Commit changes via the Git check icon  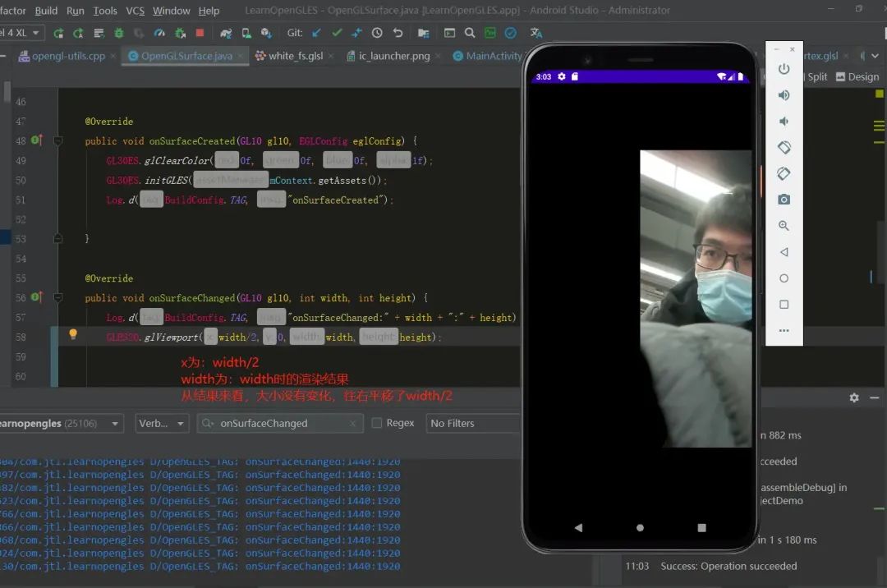point(338,33)
